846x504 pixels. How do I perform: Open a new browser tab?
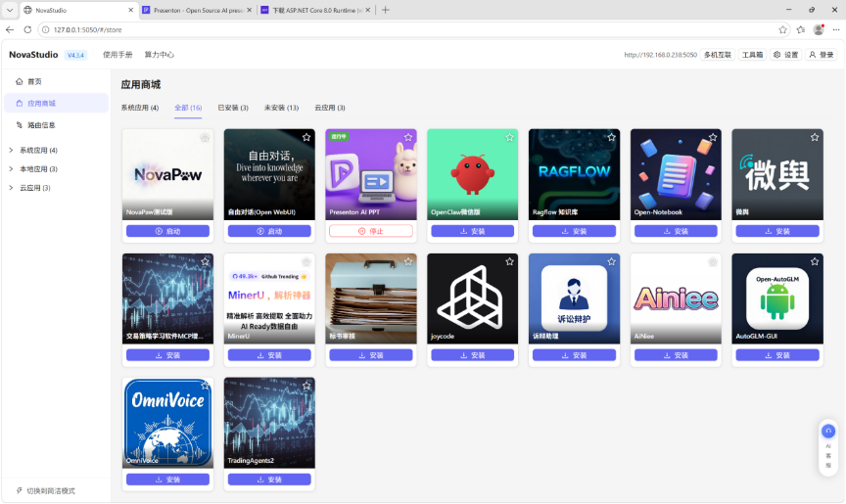pos(385,10)
